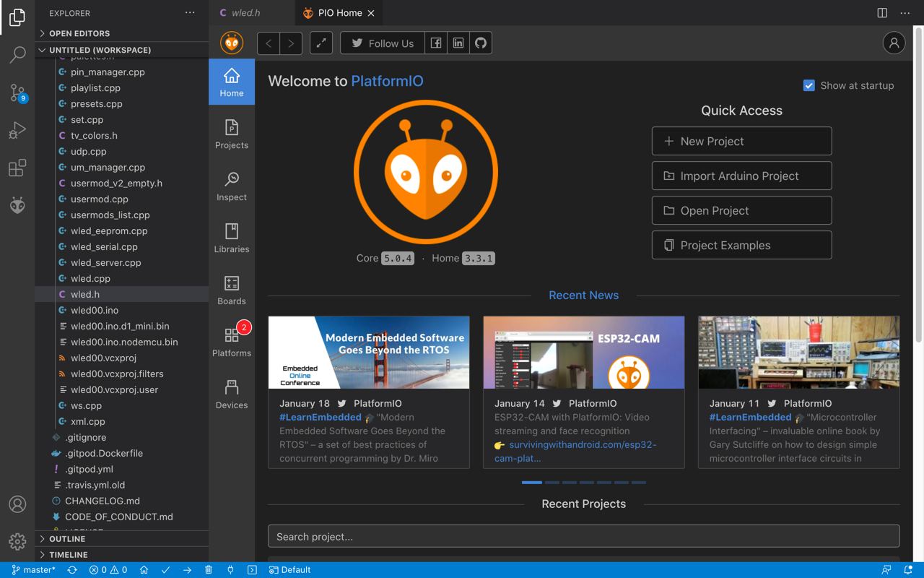The image size is (924, 578).
Task: Split the editor with the layout icon
Action: click(x=882, y=13)
